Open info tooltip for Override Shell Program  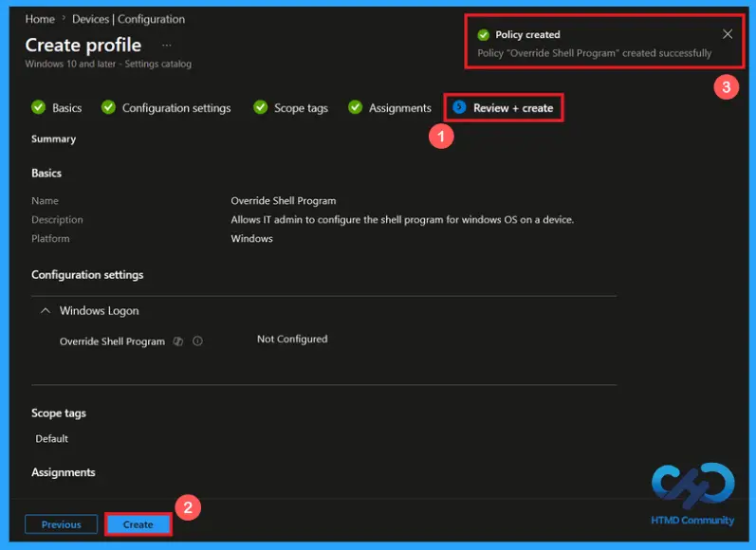pyautogui.click(x=197, y=341)
